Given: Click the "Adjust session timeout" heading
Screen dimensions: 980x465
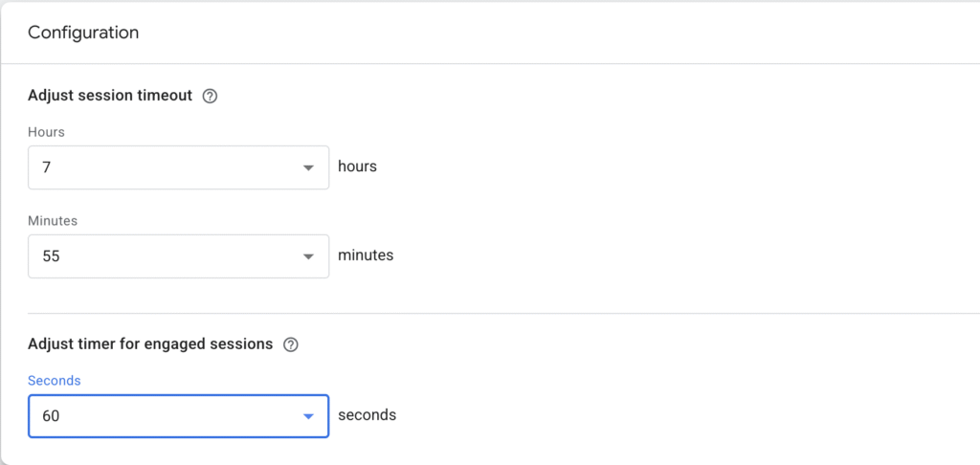Looking at the screenshot, I should pos(110,96).
